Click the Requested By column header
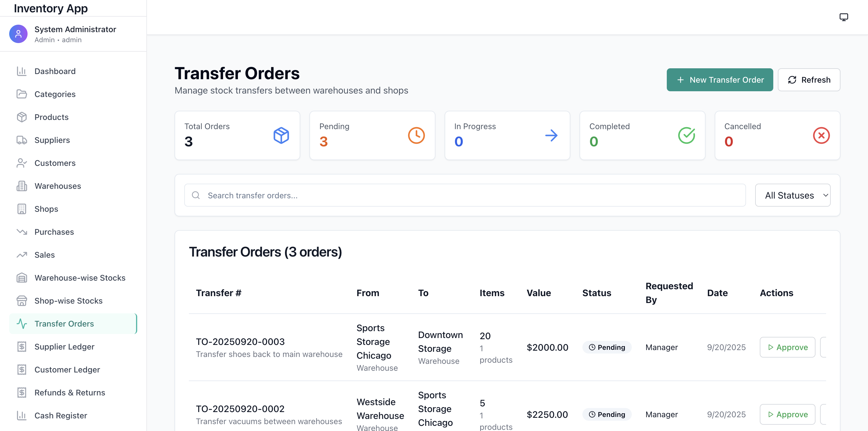 (669, 292)
